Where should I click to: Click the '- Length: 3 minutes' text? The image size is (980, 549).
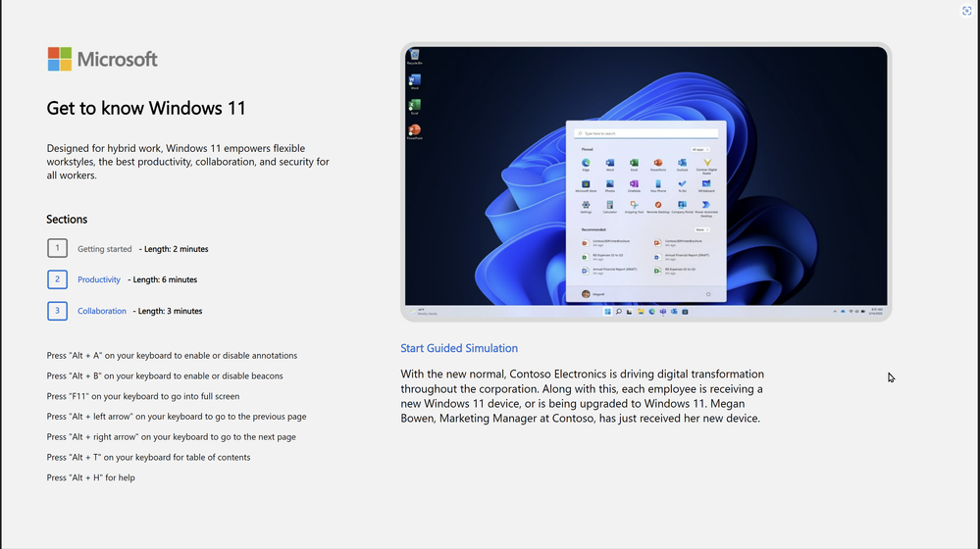(x=168, y=311)
